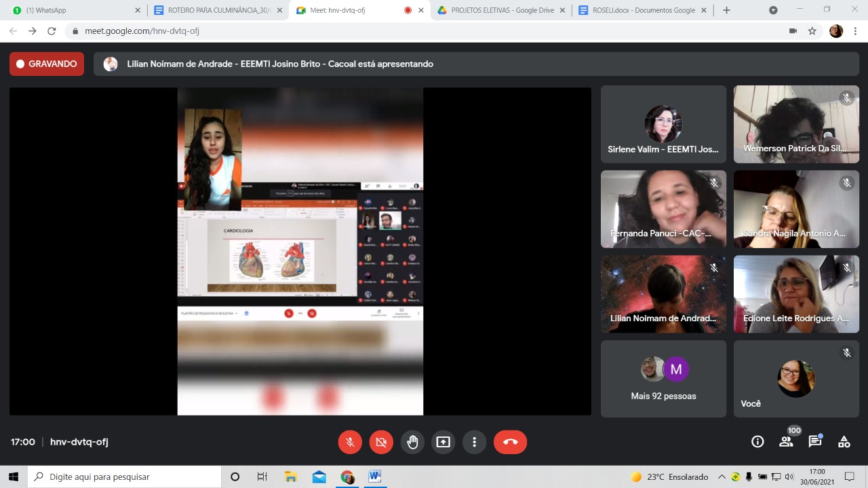868x488 pixels.
Task: Open Task View on the taskbar
Action: coord(262,476)
